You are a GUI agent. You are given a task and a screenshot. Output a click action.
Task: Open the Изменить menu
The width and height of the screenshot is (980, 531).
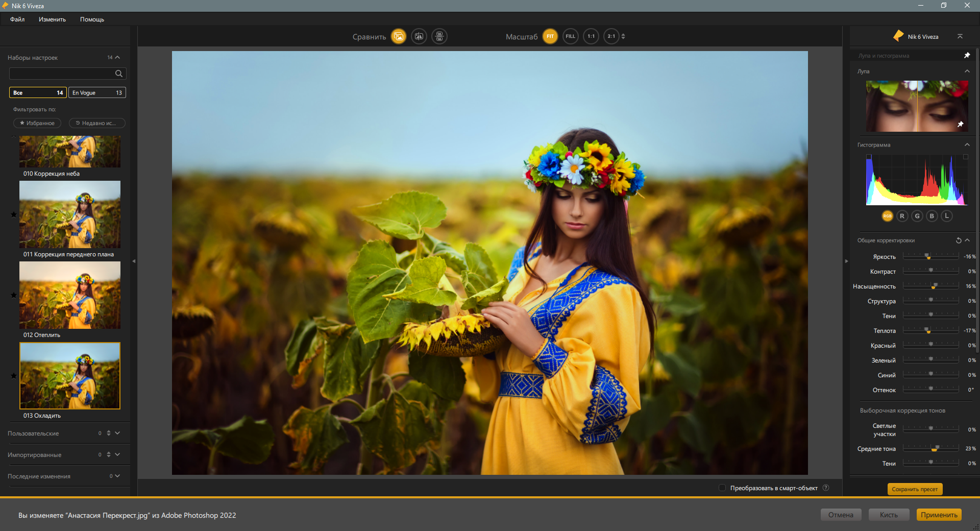[52, 19]
